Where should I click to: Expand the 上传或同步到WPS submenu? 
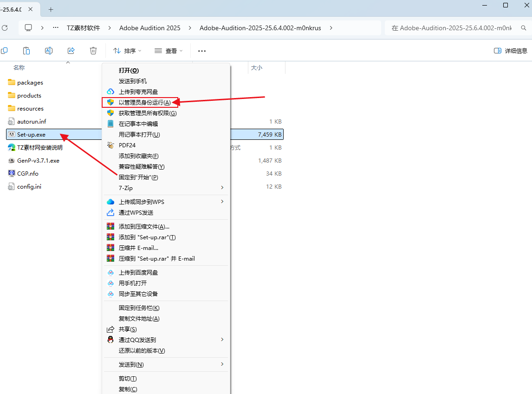click(x=166, y=202)
